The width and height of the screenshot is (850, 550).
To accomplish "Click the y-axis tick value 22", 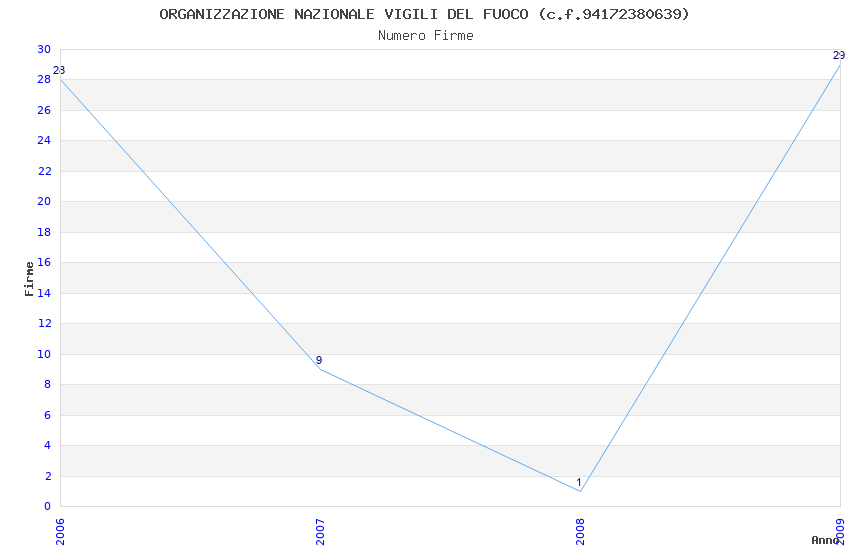I will [x=44, y=171].
